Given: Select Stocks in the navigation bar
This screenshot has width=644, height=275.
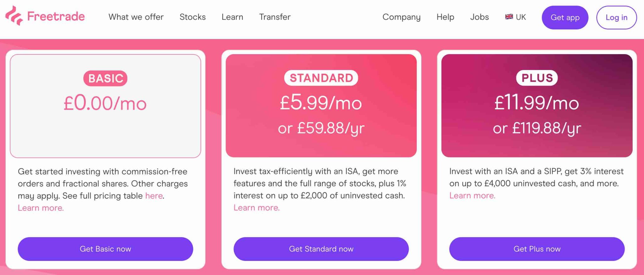Looking at the screenshot, I should (193, 17).
